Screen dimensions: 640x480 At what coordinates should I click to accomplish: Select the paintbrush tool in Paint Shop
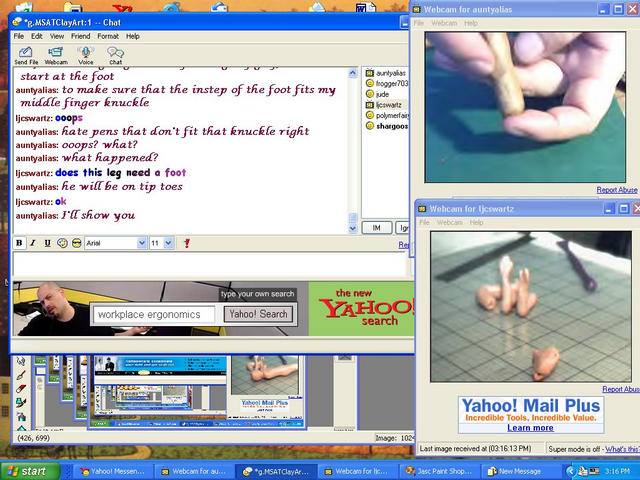pyautogui.click(x=21, y=375)
